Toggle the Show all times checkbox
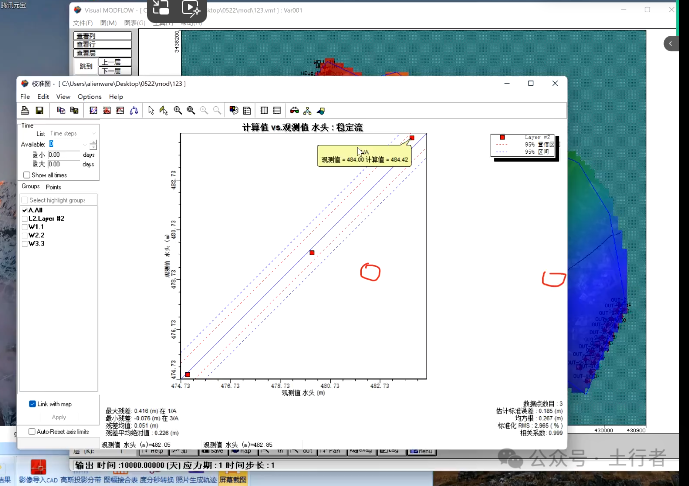 26,175
